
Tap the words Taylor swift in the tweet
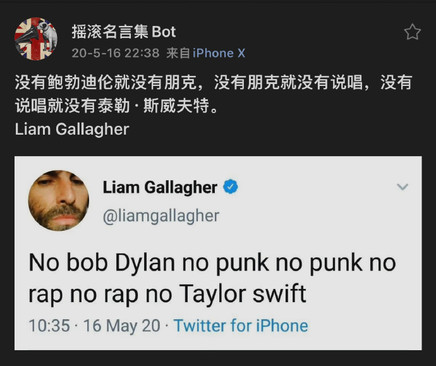click(x=243, y=294)
